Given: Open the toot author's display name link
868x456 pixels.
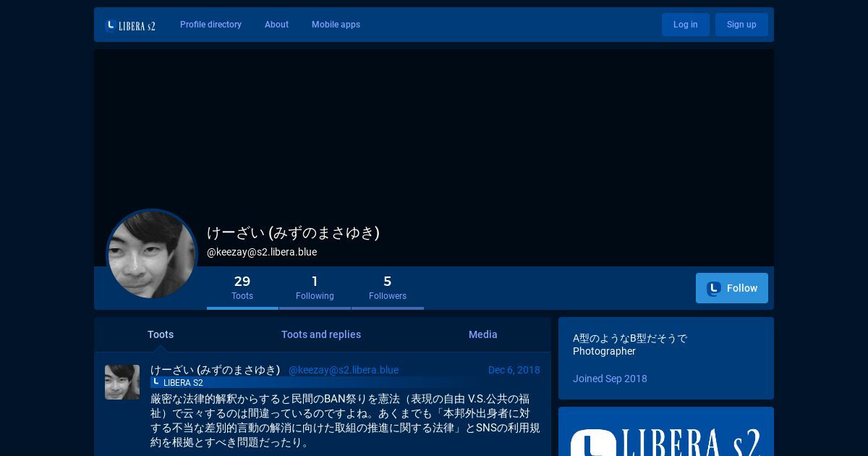Looking at the screenshot, I should point(215,370).
